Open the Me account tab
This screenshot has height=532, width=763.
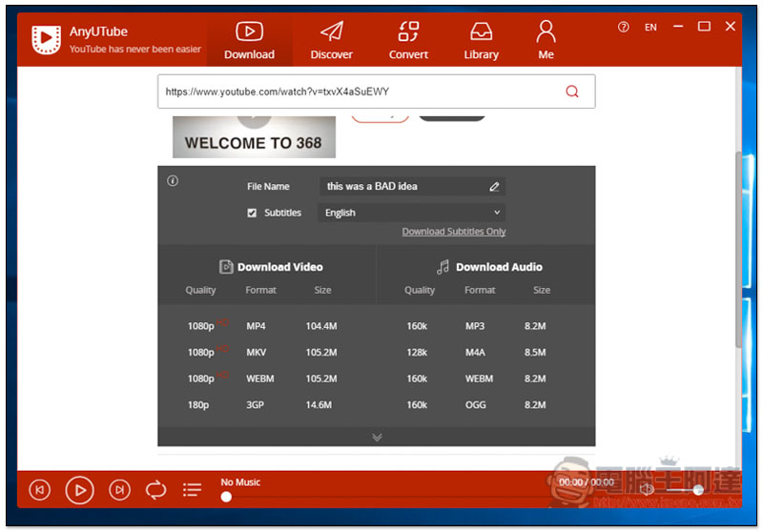point(546,41)
